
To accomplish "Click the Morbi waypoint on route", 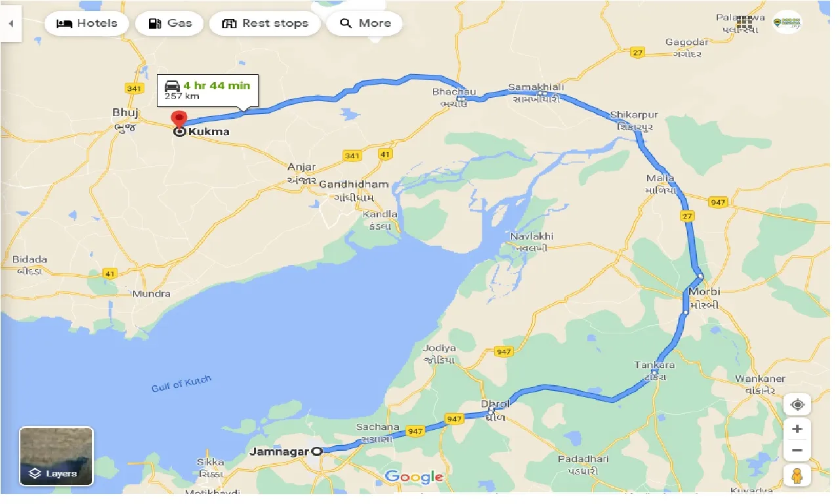I will pyautogui.click(x=700, y=276).
